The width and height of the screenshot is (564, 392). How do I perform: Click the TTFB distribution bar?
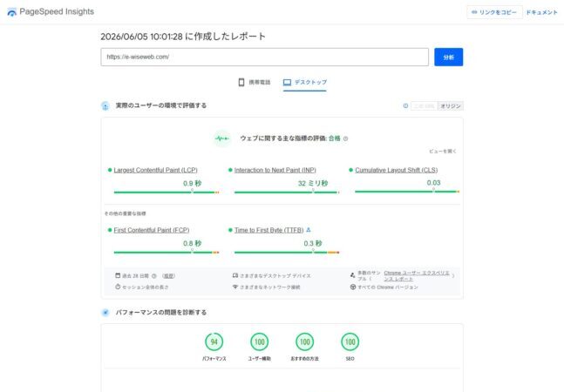click(x=287, y=253)
